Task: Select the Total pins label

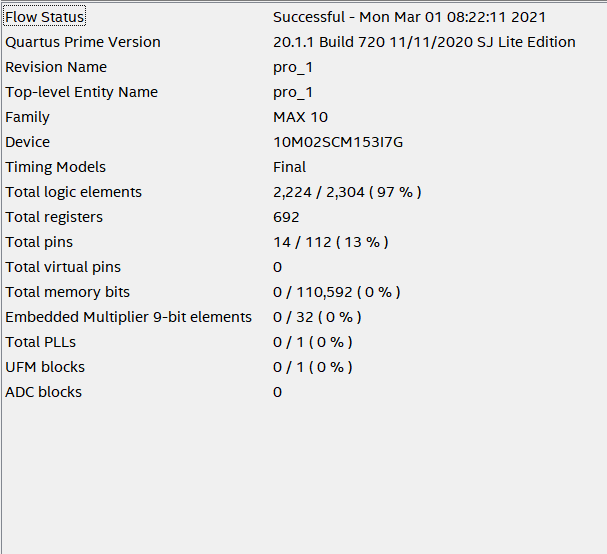Action: tap(39, 242)
